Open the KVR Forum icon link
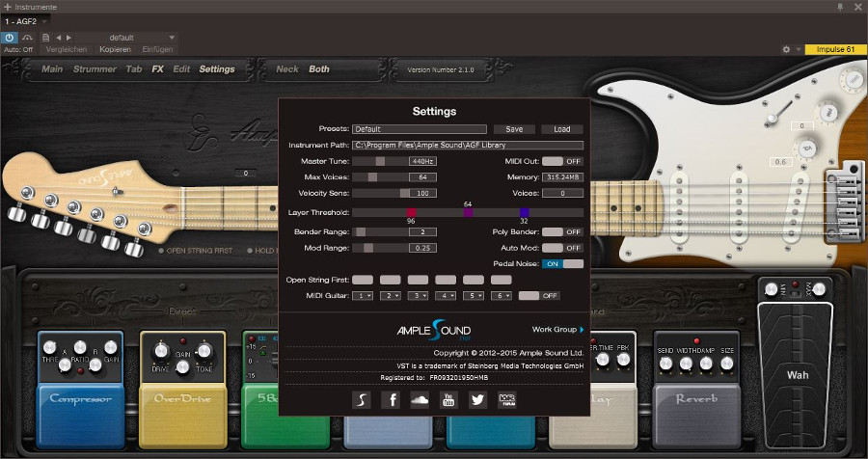This screenshot has width=868, height=459. pos(507,400)
